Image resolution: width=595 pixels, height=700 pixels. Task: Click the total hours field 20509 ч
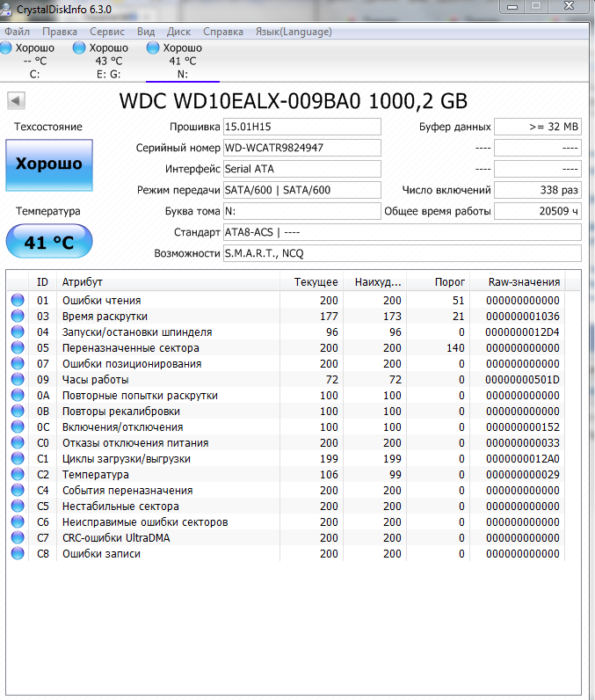[538, 211]
